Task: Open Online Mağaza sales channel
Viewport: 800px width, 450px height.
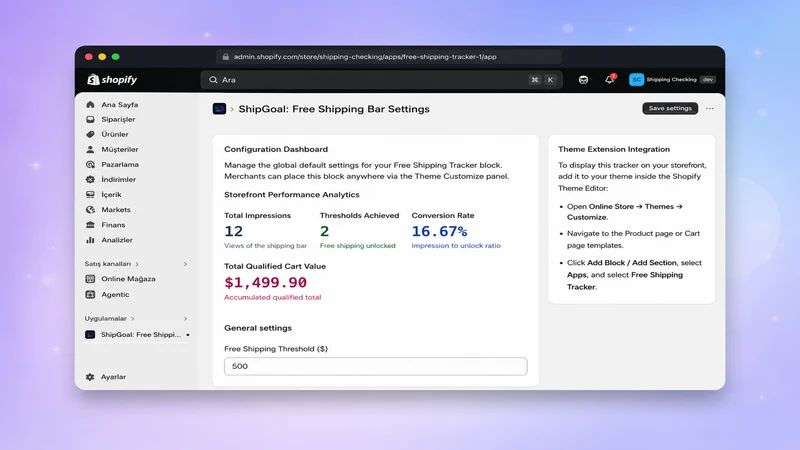Action: (x=128, y=279)
